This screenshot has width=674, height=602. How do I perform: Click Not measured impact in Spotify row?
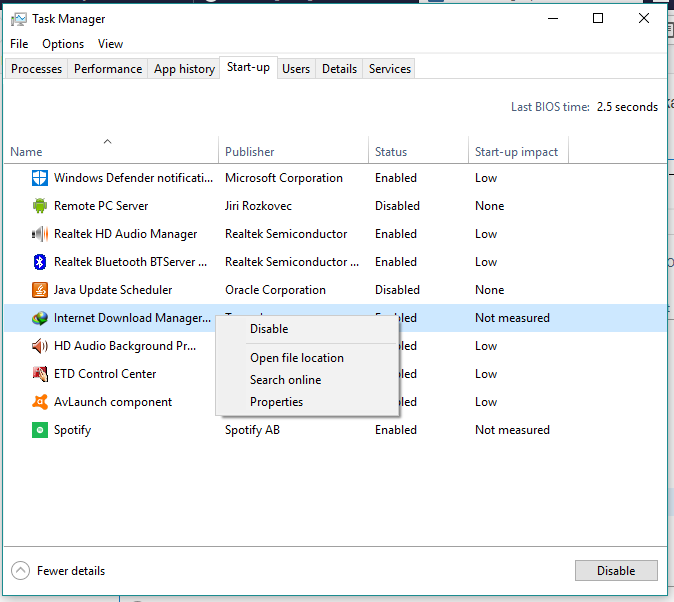tap(512, 430)
